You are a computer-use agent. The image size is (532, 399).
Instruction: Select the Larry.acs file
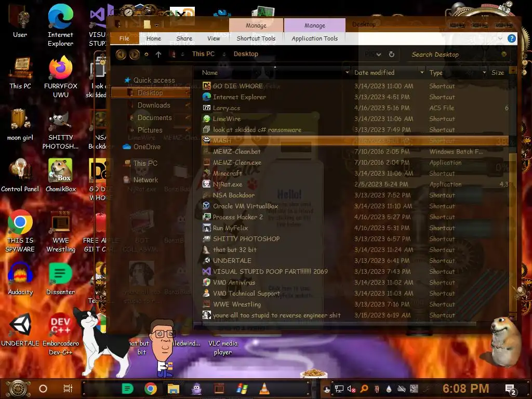(x=227, y=108)
